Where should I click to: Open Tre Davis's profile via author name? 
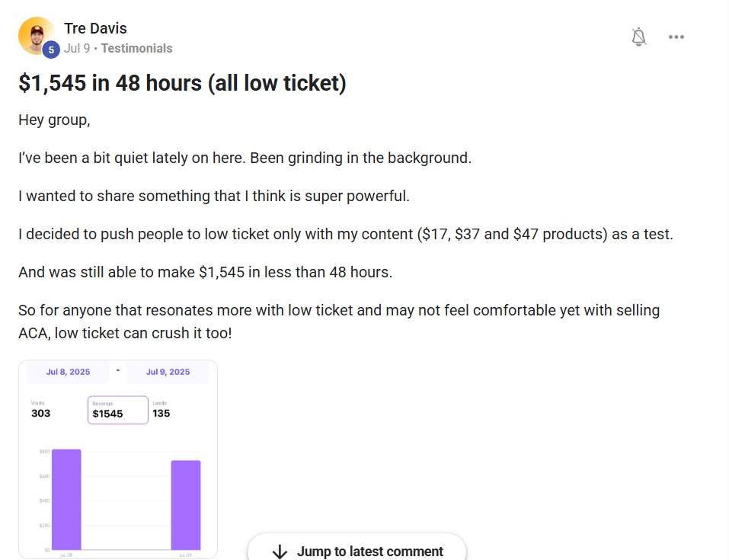pos(95,28)
